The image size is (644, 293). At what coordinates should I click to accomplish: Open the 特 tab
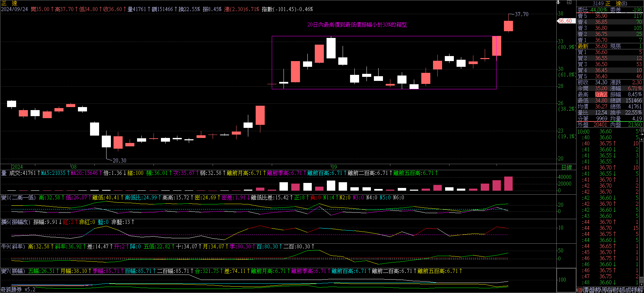[634, 290]
